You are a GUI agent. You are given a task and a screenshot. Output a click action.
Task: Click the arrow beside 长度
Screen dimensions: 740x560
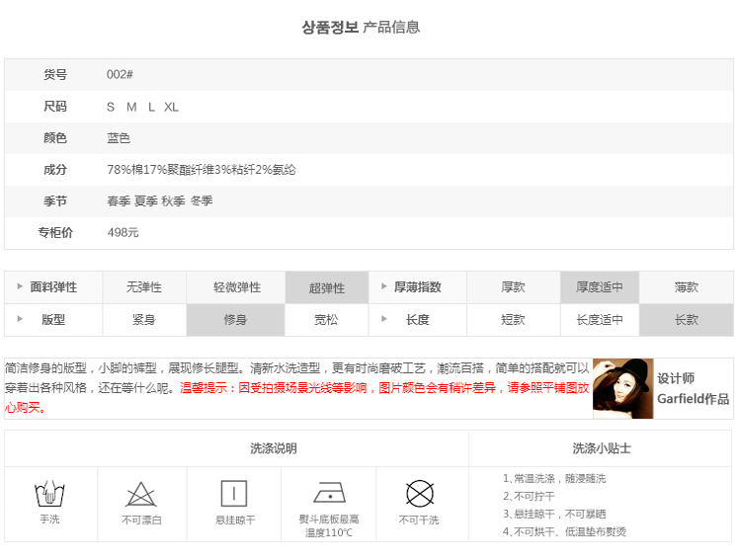[384, 319]
